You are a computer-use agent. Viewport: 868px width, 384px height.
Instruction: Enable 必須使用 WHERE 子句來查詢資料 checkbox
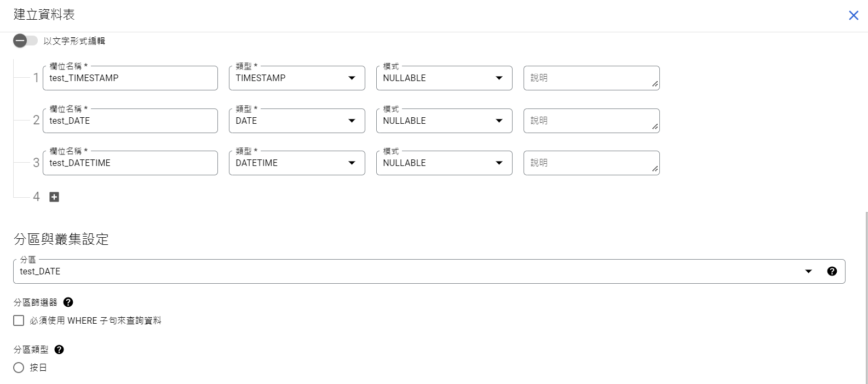click(x=19, y=320)
